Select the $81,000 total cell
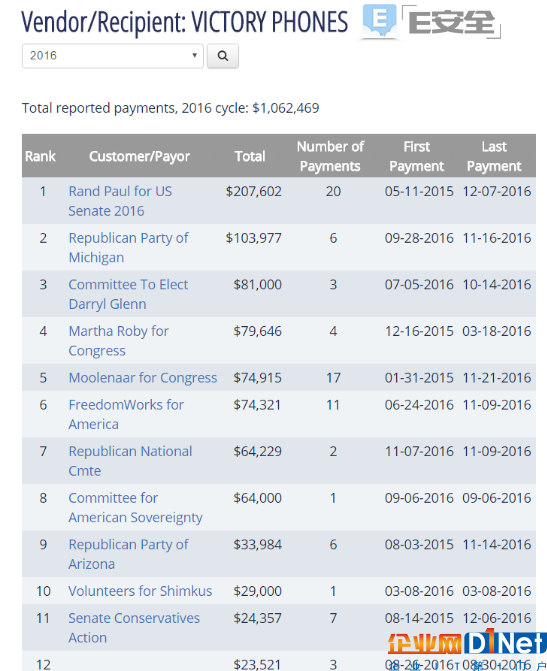Screen dimensions: 547x671 [258, 285]
